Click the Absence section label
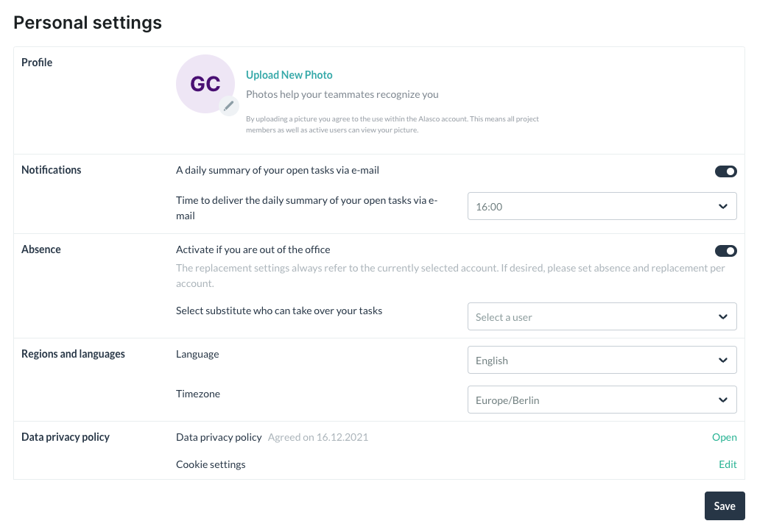 click(41, 249)
